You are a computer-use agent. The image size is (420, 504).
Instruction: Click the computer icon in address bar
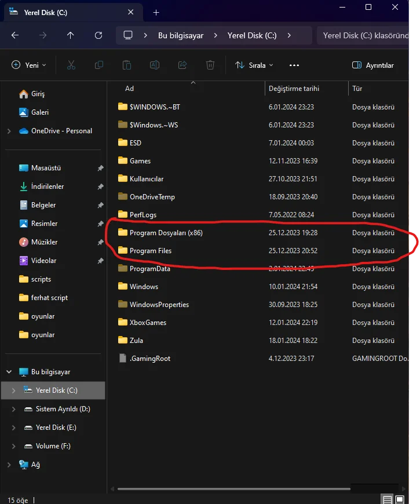click(128, 35)
